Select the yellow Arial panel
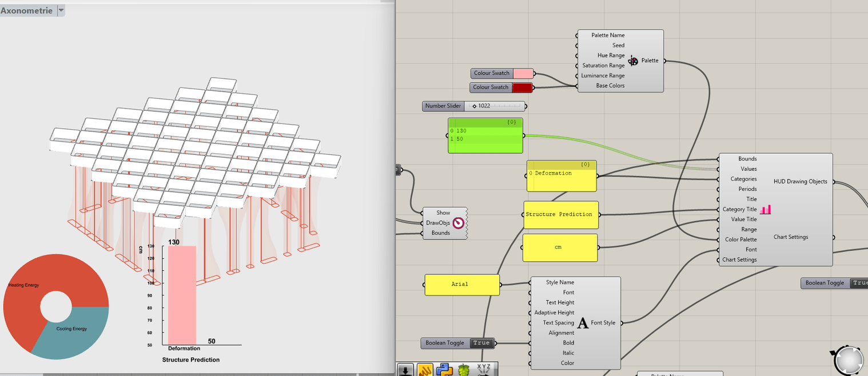Viewport: 868px width, 376px height. pos(462,285)
